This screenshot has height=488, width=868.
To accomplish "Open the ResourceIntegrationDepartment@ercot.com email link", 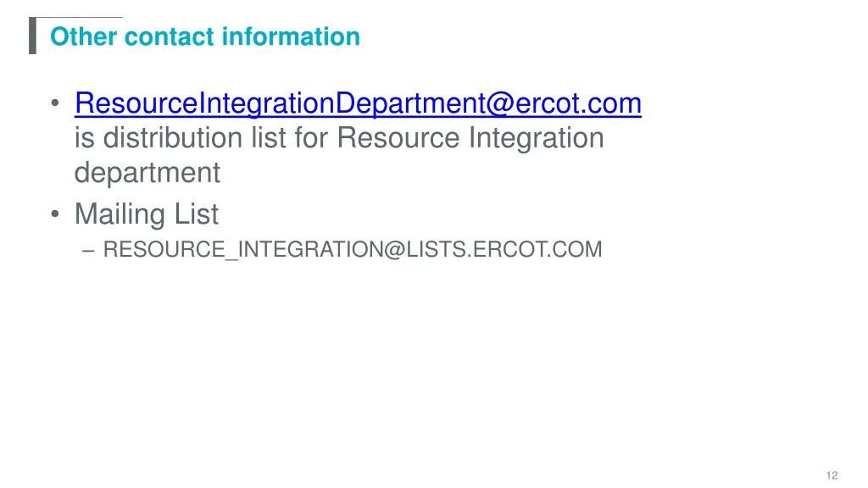I will pos(357,103).
